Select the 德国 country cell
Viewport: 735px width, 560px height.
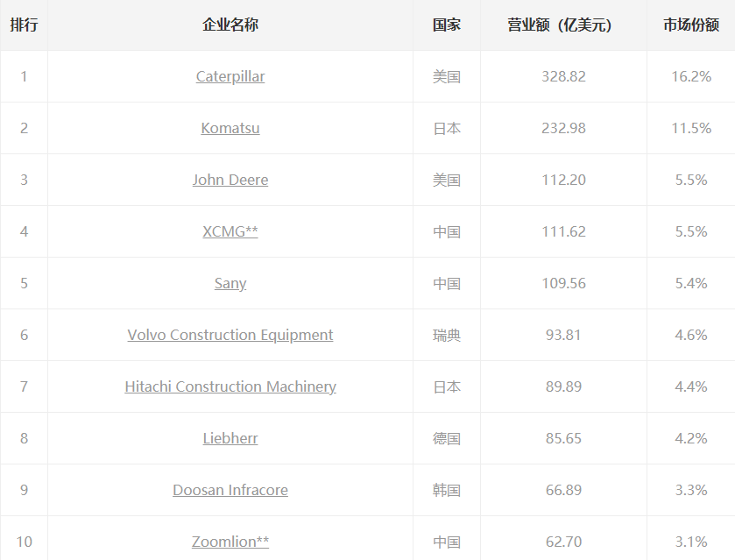[447, 438]
